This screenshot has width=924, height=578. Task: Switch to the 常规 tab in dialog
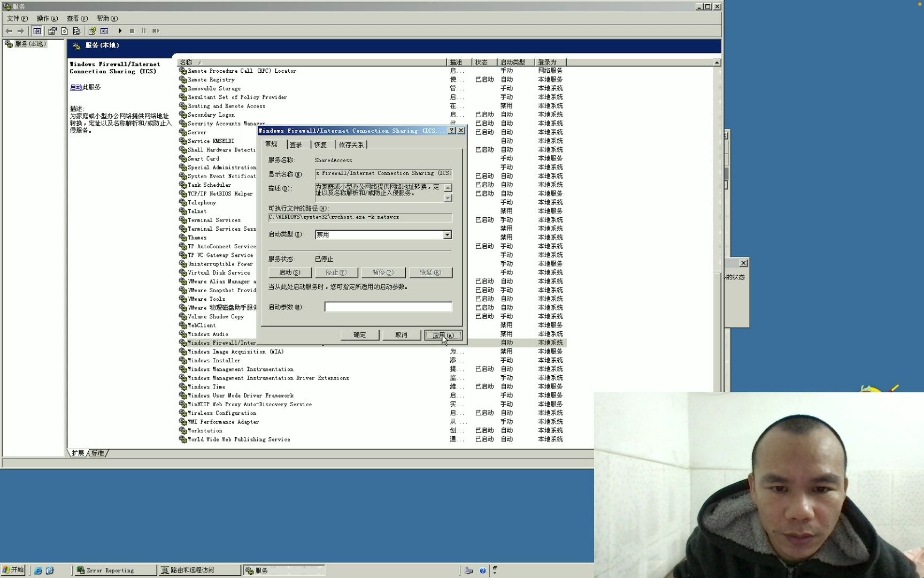point(272,144)
